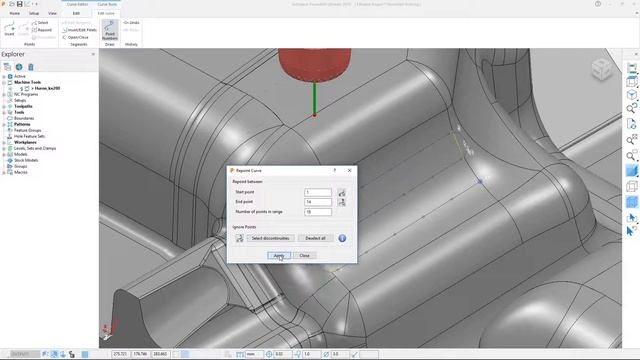Click the ignore points selection icon
This screenshot has width=640, height=360.
pyautogui.click(x=240, y=238)
